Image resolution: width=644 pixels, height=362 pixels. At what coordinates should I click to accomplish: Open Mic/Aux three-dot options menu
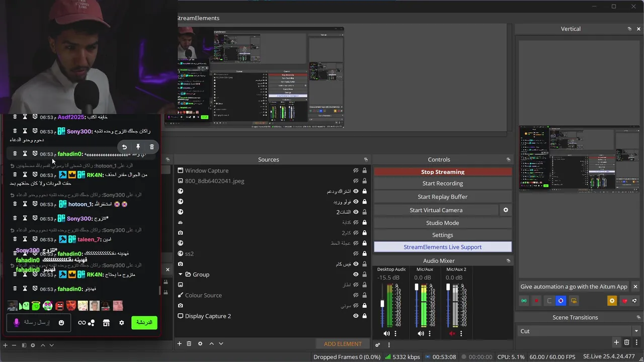pos(429,333)
